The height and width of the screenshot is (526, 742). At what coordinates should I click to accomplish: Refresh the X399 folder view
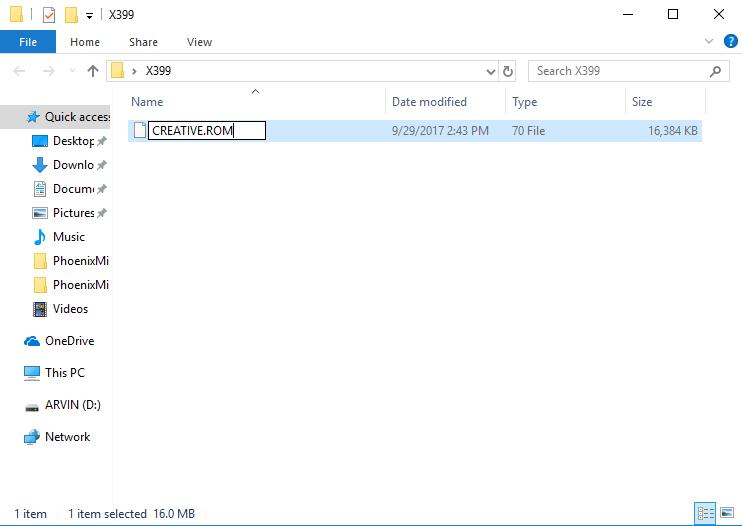point(508,72)
